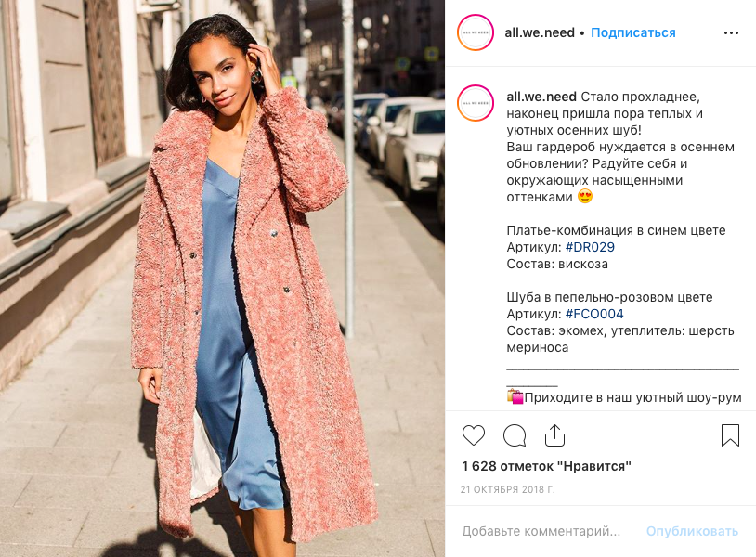Select the heart-eyes emoji in the caption

pos(585,197)
